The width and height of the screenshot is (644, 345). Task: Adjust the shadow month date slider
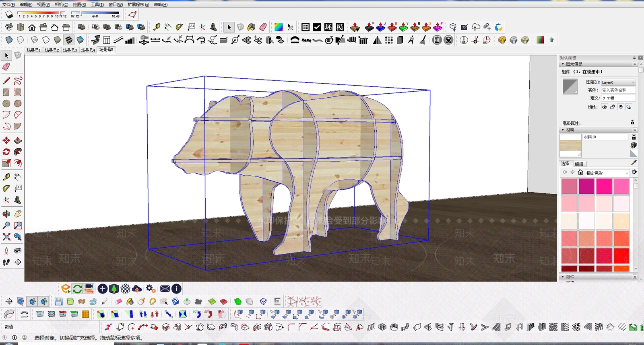42,14
